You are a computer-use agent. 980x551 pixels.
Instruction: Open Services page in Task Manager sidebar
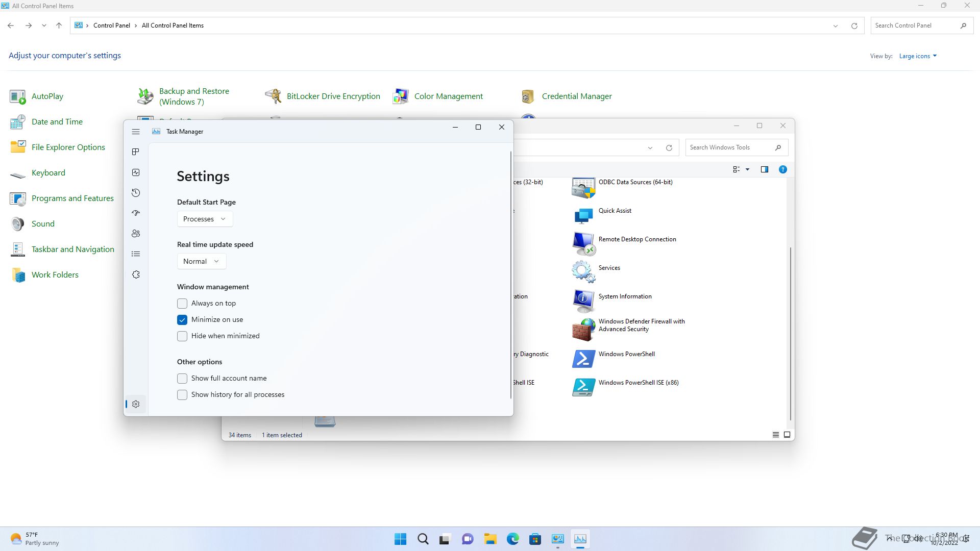[136, 274]
